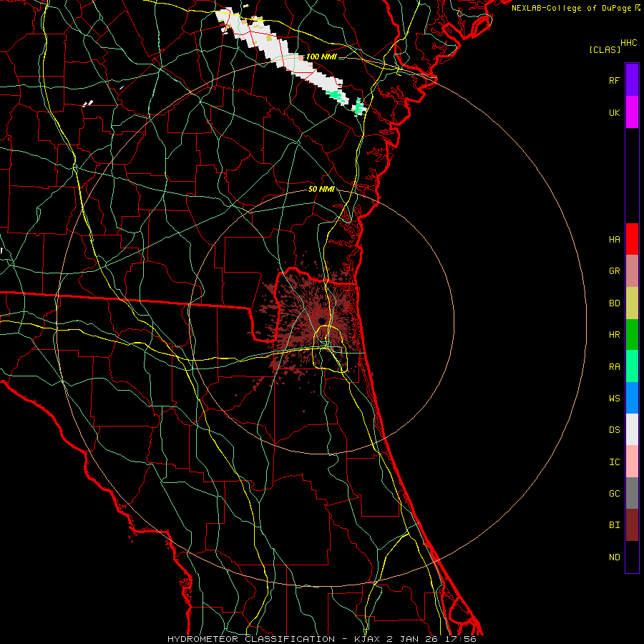This screenshot has height=644, width=644.
Task: Click the [CLAS] units label
Action: point(605,50)
